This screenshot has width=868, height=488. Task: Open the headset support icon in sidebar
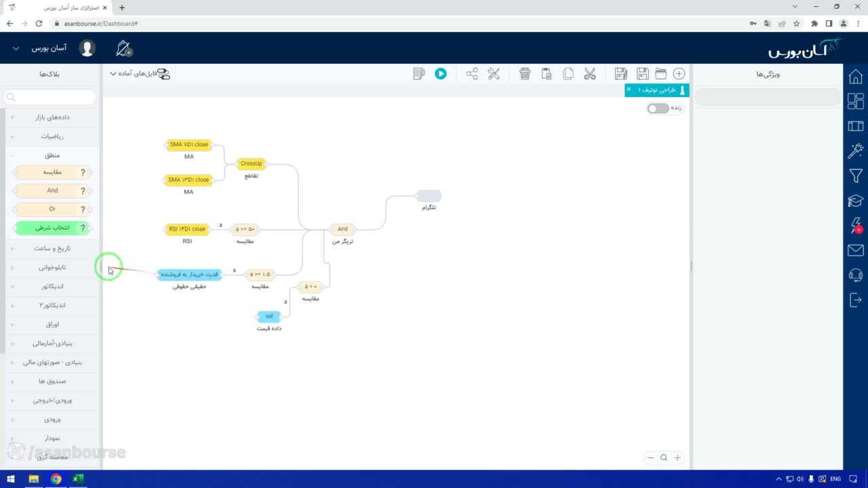point(856,275)
